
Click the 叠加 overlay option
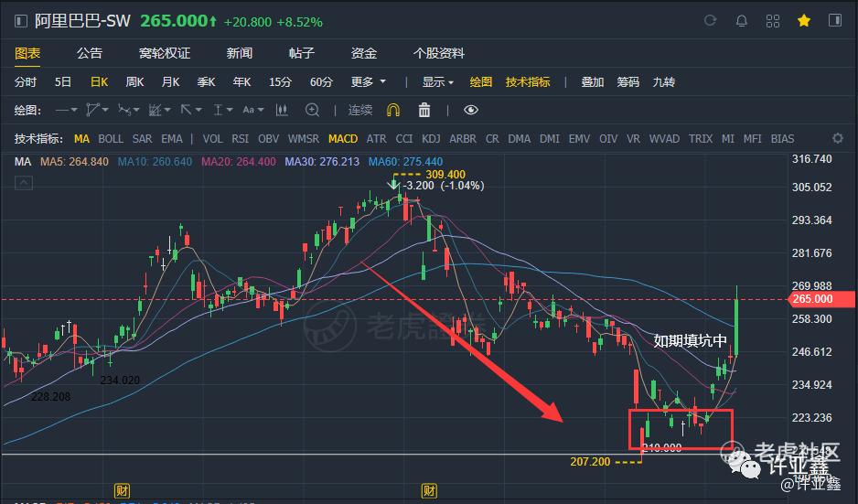592,82
